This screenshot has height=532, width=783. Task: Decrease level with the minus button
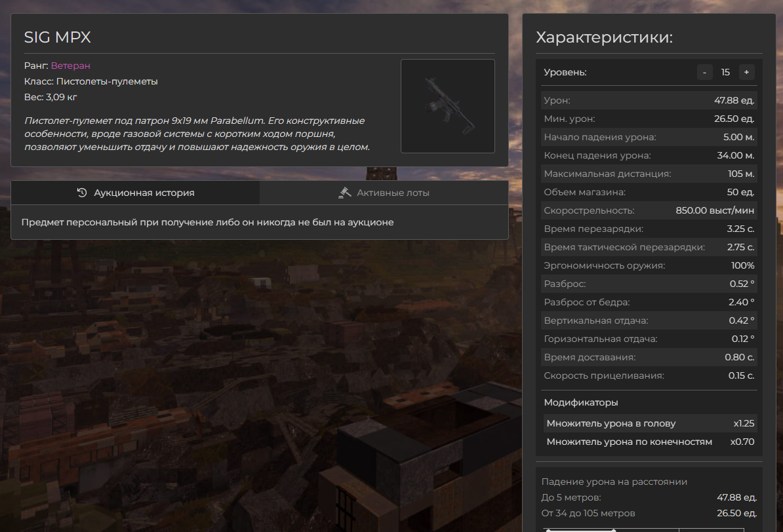(704, 72)
